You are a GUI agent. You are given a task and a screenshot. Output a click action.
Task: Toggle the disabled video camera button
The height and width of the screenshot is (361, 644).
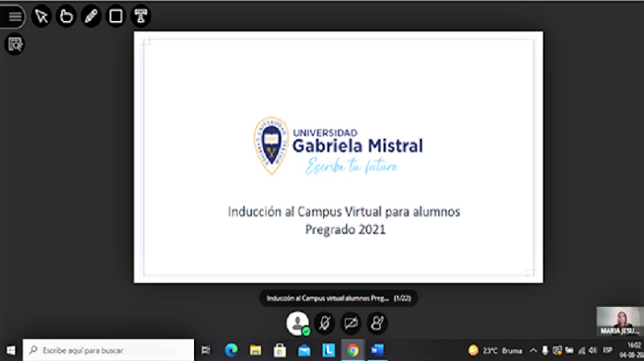(351, 323)
